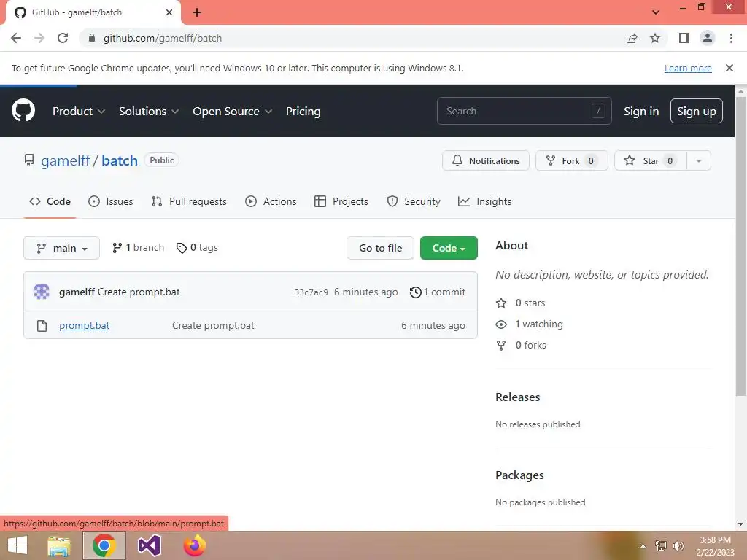Click the commit history clock icon
This screenshot has width=747, height=560.
(x=415, y=292)
